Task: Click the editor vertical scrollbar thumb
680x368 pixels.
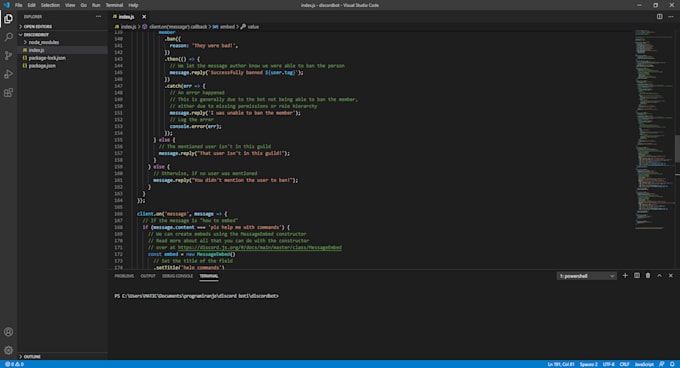Action: 677,148
